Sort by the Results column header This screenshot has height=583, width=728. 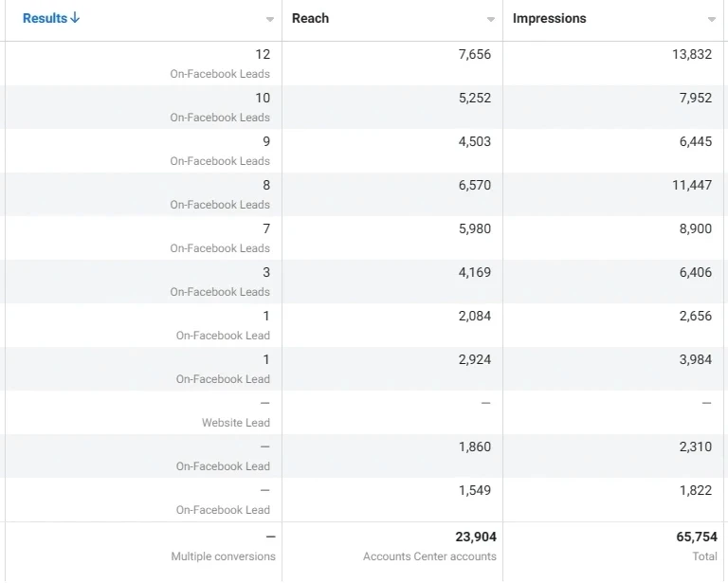[x=45, y=18]
